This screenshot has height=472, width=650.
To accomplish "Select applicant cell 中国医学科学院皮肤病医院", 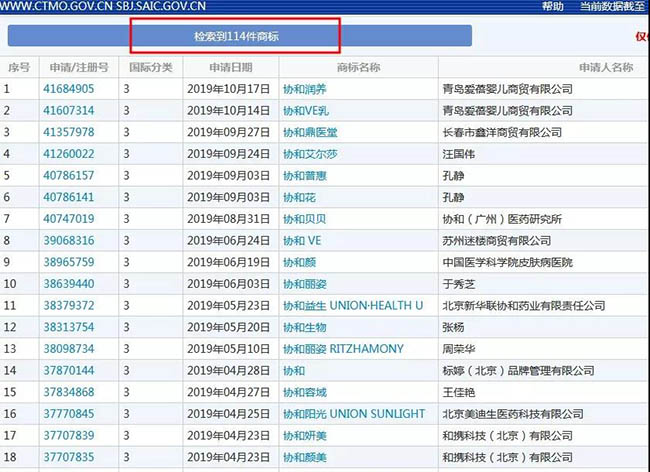I will click(508, 262).
